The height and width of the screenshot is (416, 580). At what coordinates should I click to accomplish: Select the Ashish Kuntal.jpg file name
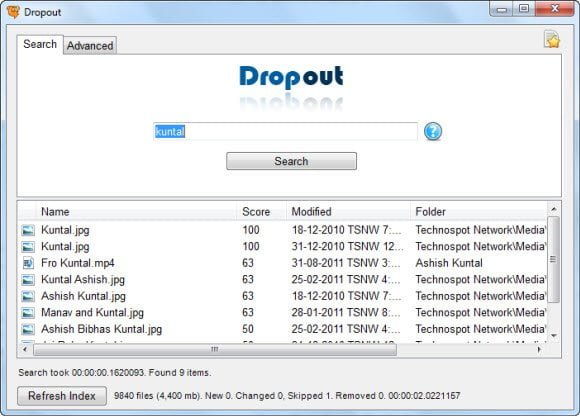click(x=83, y=297)
